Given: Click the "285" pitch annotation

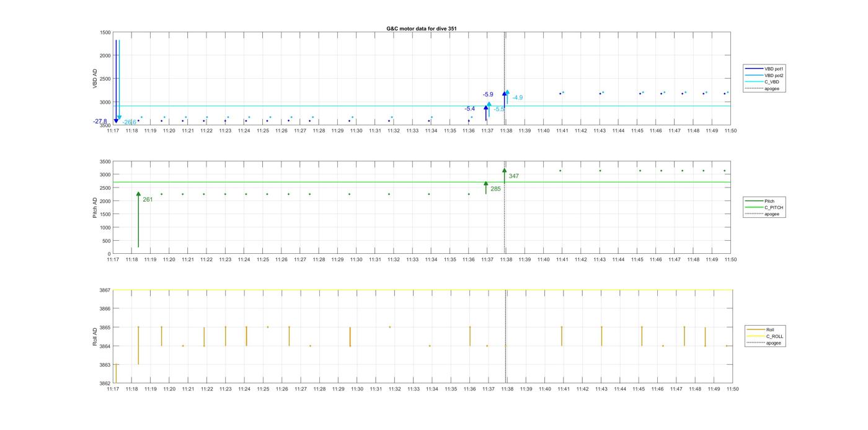Looking at the screenshot, I should click(x=495, y=189).
